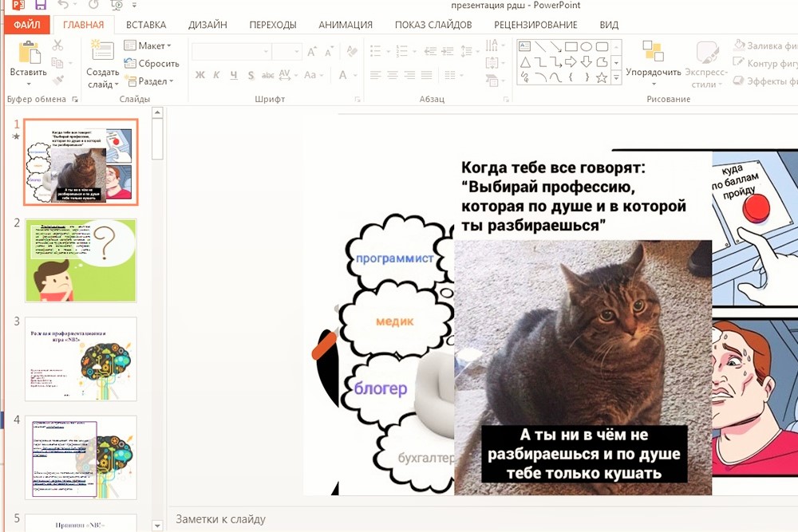
Task: Toggle justify text alignment
Action: coord(426,75)
